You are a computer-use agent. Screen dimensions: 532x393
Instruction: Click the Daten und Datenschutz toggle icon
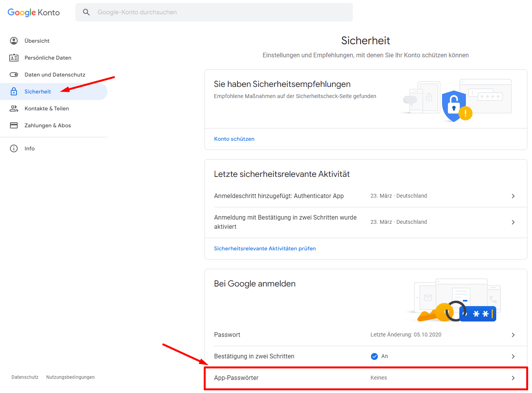tap(14, 75)
